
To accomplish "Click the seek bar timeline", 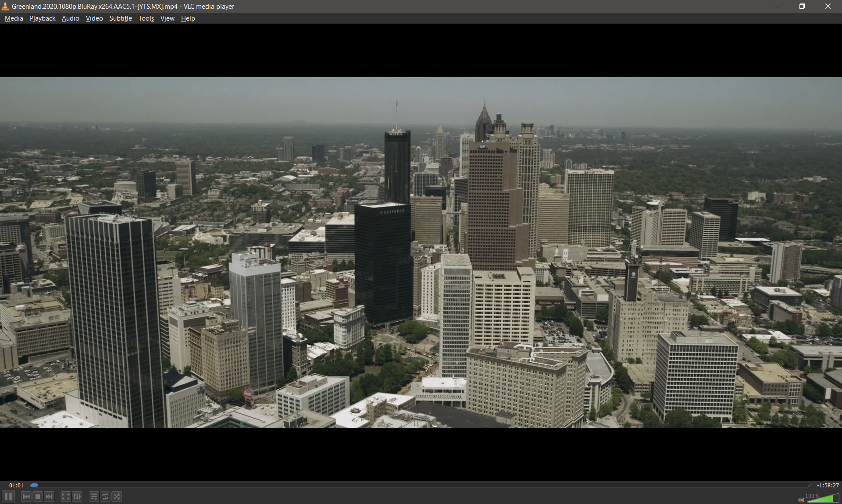I will tap(420, 485).
